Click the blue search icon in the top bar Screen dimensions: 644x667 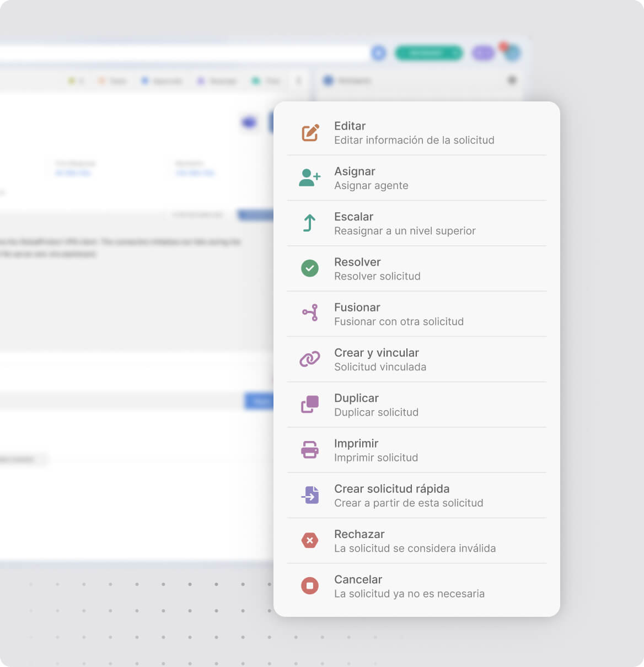tap(378, 53)
